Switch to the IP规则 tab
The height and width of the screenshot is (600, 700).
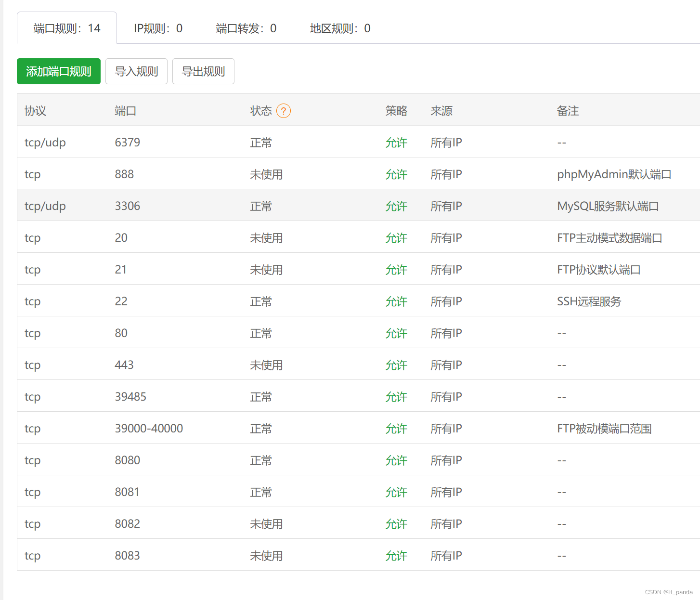tap(158, 28)
